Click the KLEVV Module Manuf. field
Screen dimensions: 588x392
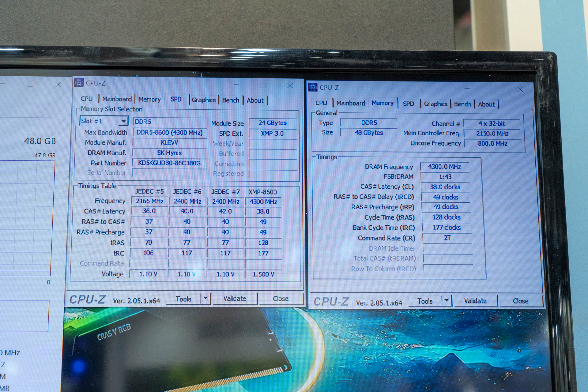click(x=169, y=143)
